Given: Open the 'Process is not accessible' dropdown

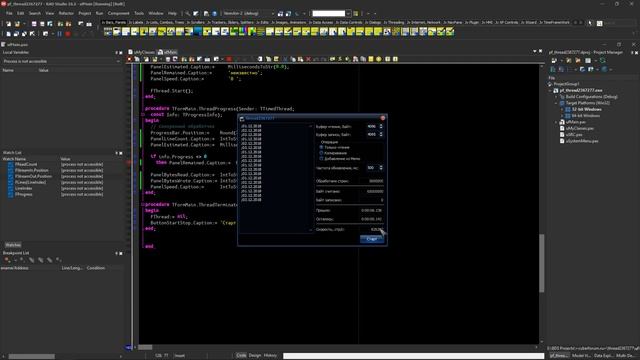Looking at the screenshot, I should pyautogui.click(x=118, y=61).
